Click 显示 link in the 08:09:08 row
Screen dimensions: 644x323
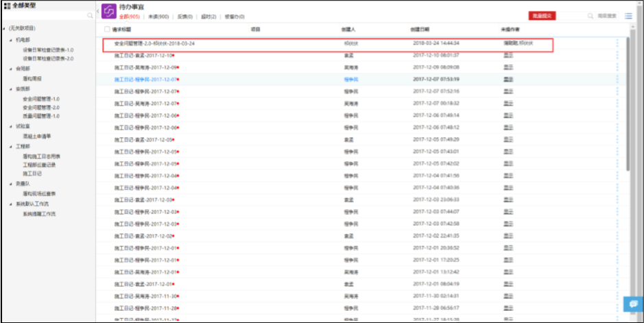(508, 67)
